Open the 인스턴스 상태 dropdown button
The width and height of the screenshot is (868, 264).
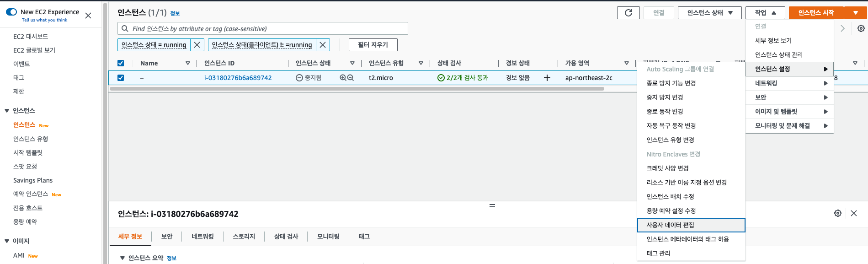tap(710, 13)
